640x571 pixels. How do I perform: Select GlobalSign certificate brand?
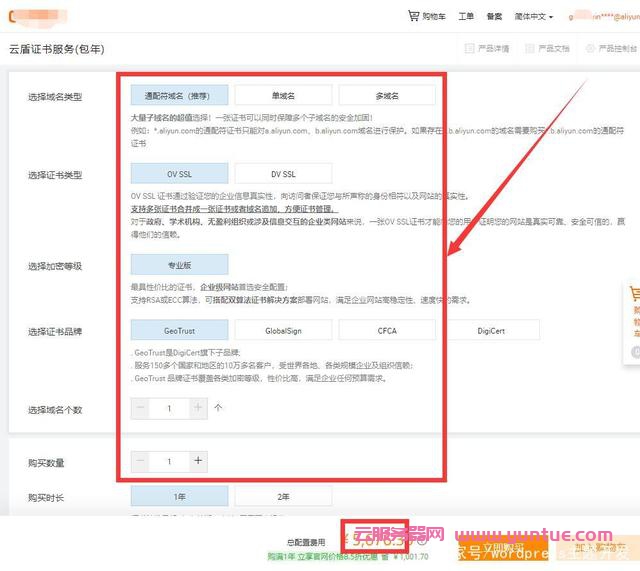[x=284, y=330]
